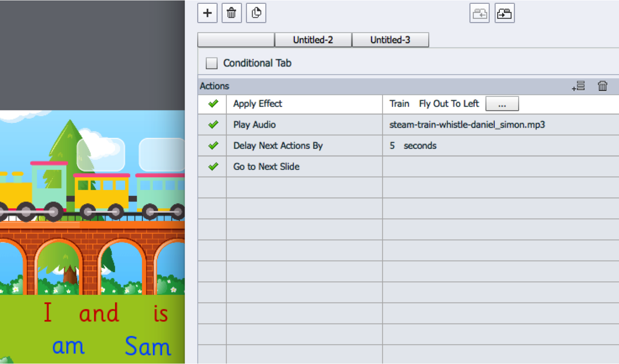This screenshot has width=619, height=364.
Task: Click the plus icon to add decision
Action: click(207, 13)
